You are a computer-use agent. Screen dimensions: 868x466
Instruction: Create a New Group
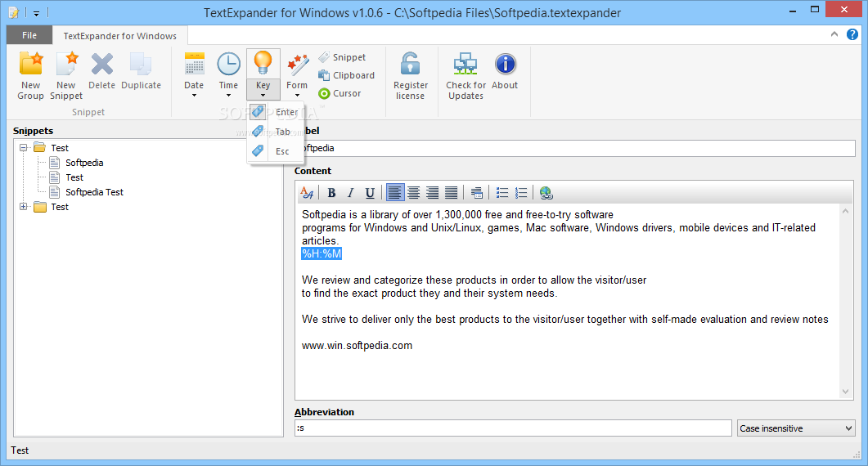(x=30, y=76)
